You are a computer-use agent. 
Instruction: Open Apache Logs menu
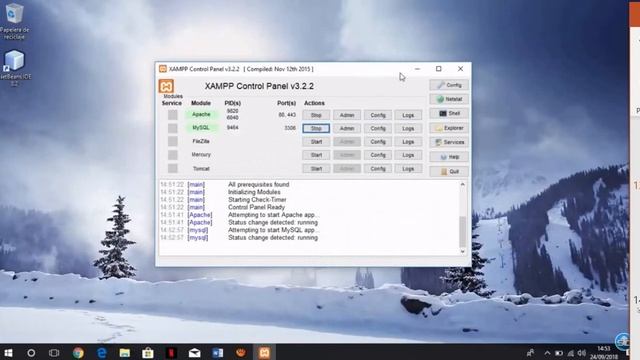pos(408,115)
